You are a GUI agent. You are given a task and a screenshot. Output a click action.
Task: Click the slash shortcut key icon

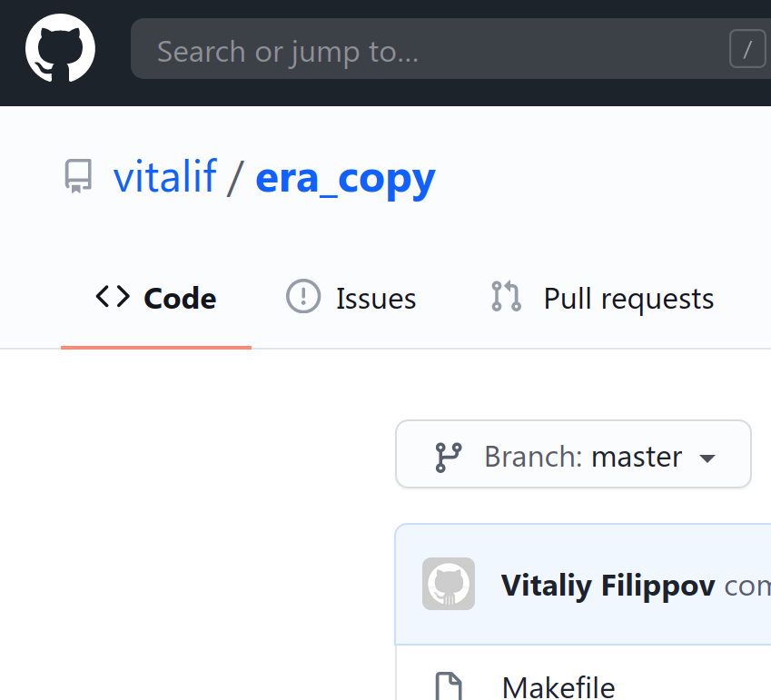point(747,49)
